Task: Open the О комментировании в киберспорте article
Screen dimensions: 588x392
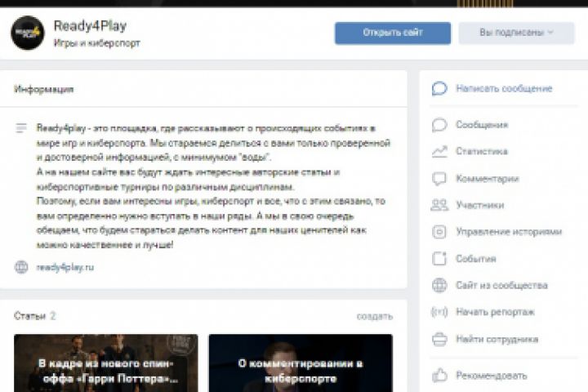Action: [x=301, y=363]
